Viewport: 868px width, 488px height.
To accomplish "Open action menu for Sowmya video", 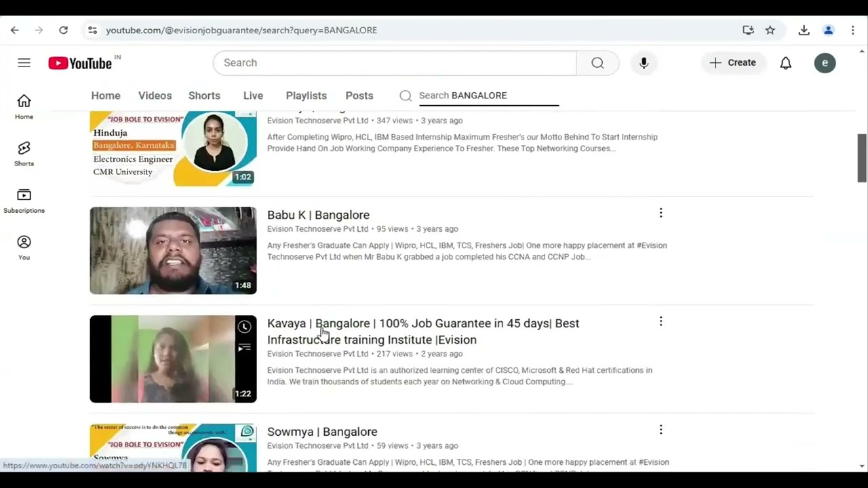I will pyautogui.click(x=660, y=430).
